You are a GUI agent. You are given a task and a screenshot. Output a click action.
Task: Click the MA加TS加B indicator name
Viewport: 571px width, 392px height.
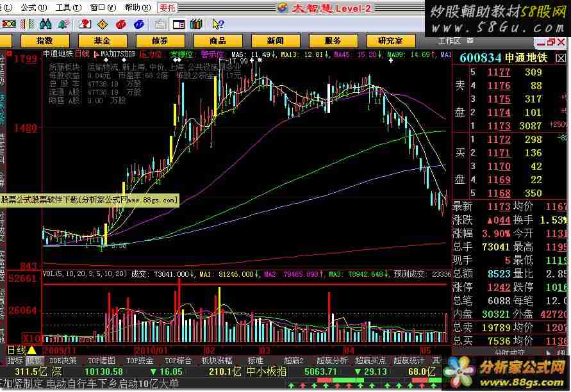pyautogui.click(x=118, y=54)
